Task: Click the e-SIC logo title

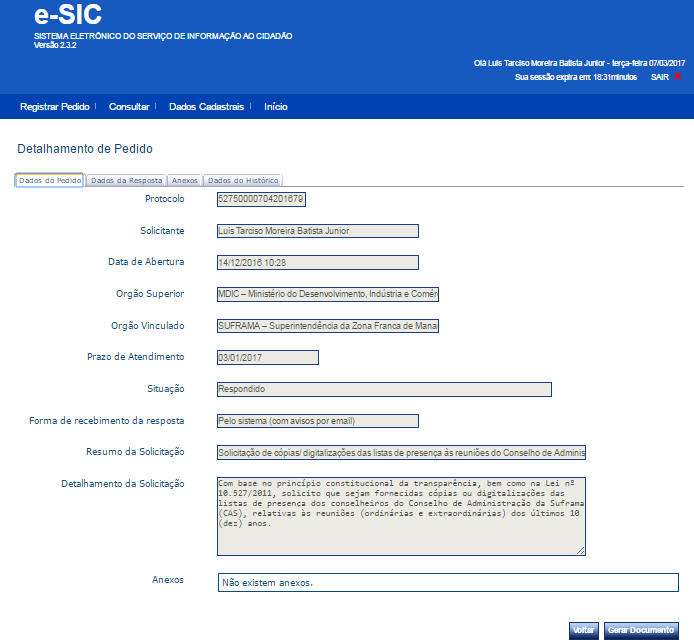Action: (x=68, y=15)
